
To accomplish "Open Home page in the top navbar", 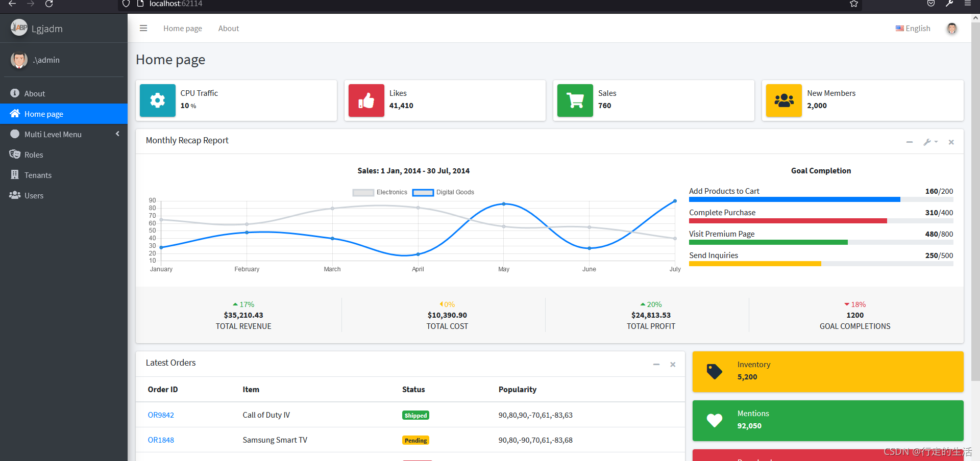I will [x=183, y=29].
